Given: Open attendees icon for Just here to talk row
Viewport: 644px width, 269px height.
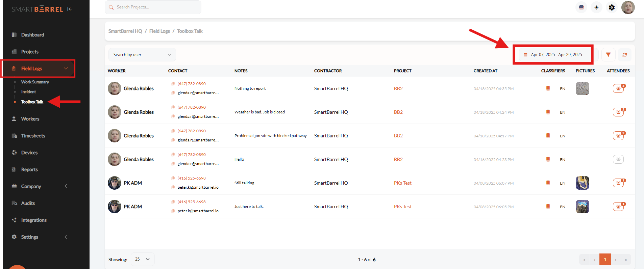Looking at the screenshot, I should [x=618, y=207].
